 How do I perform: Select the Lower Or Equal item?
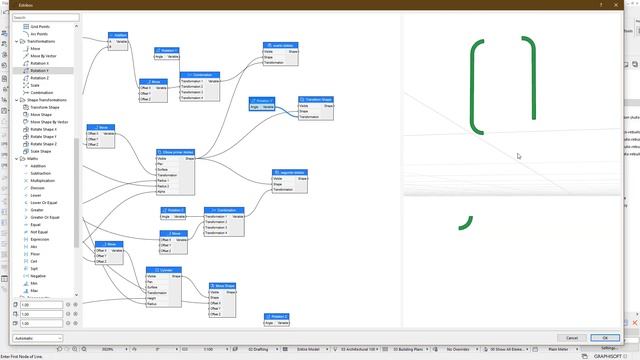coord(44,203)
